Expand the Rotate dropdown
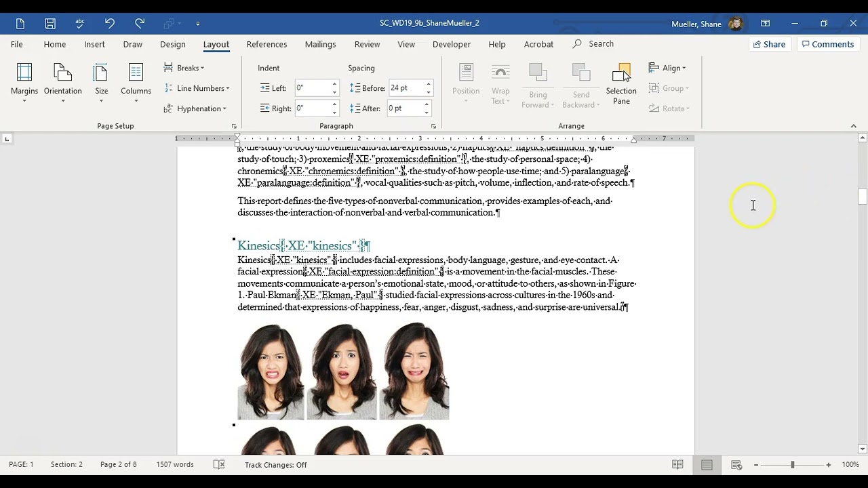Viewport: 868px width, 488px height. tap(669, 108)
